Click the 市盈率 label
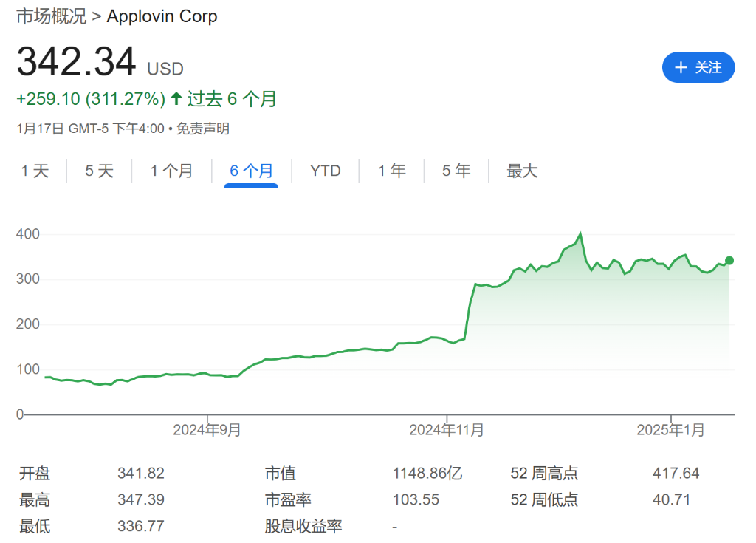 pyautogui.click(x=288, y=499)
